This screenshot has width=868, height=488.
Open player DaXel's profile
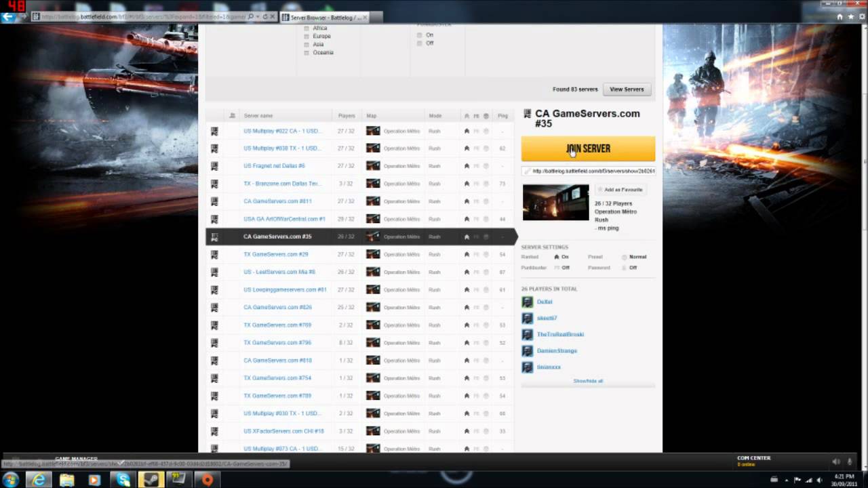pos(545,302)
